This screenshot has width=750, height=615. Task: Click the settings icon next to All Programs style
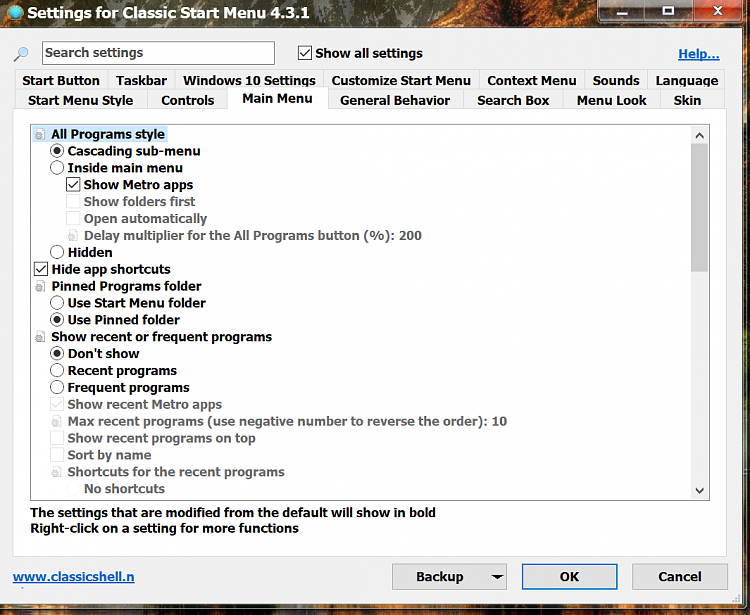click(40, 134)
